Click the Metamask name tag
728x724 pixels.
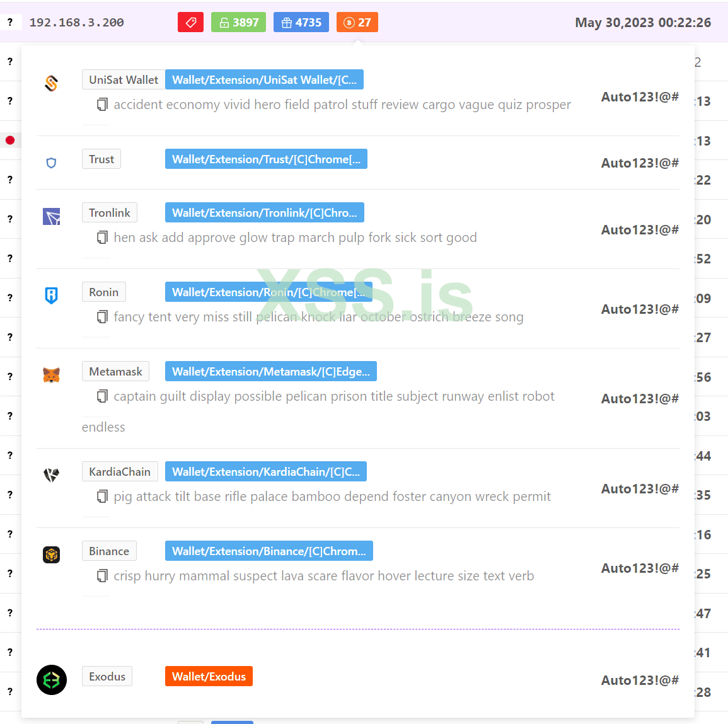(115, 371)
